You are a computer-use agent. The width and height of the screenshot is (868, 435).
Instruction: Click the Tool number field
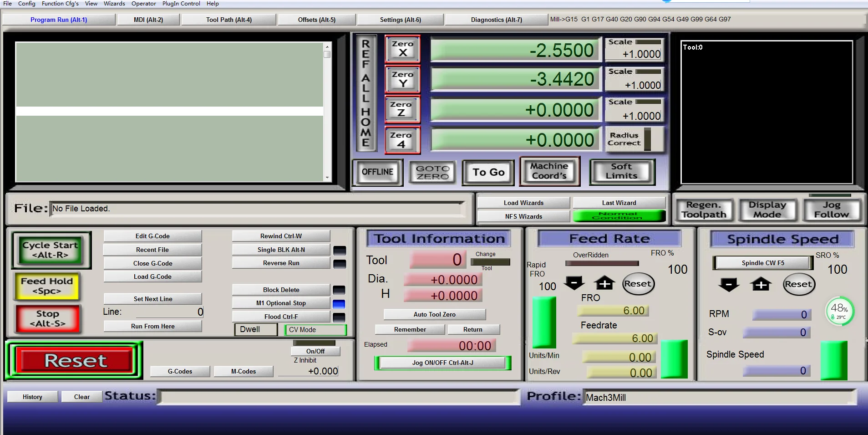point(438,260)
